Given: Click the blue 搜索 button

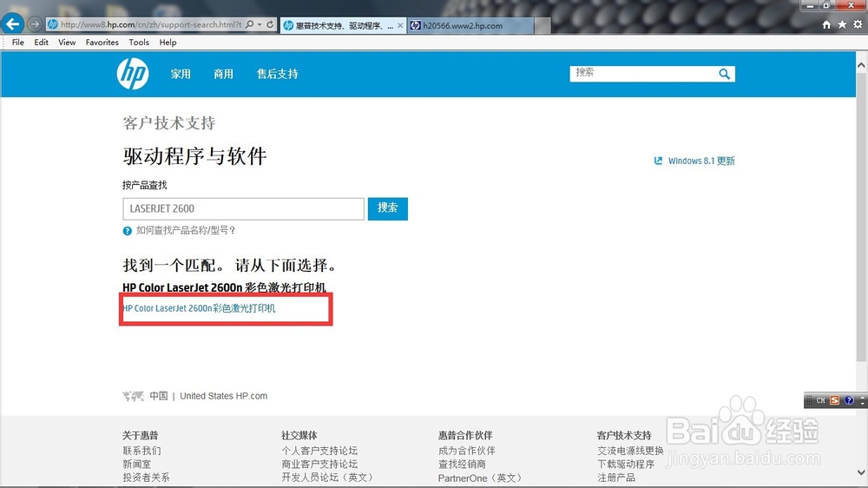Looking at the screenshot, I should coord(387,208).
